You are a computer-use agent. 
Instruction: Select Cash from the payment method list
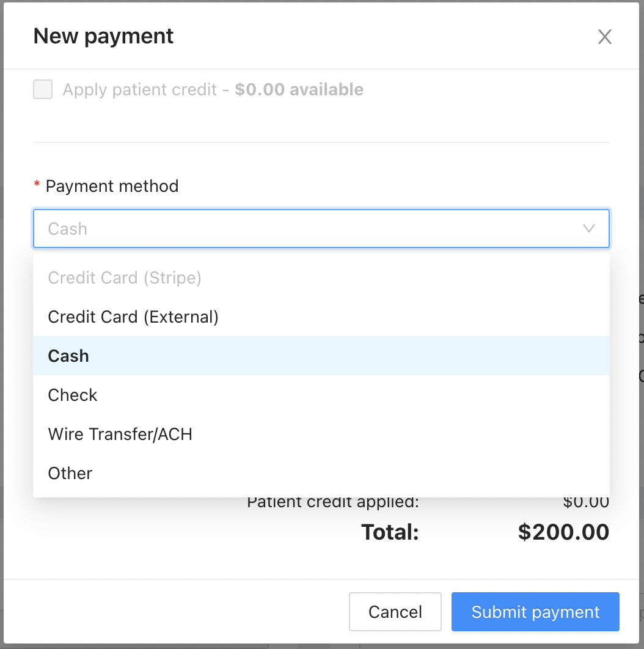point(68,356)
